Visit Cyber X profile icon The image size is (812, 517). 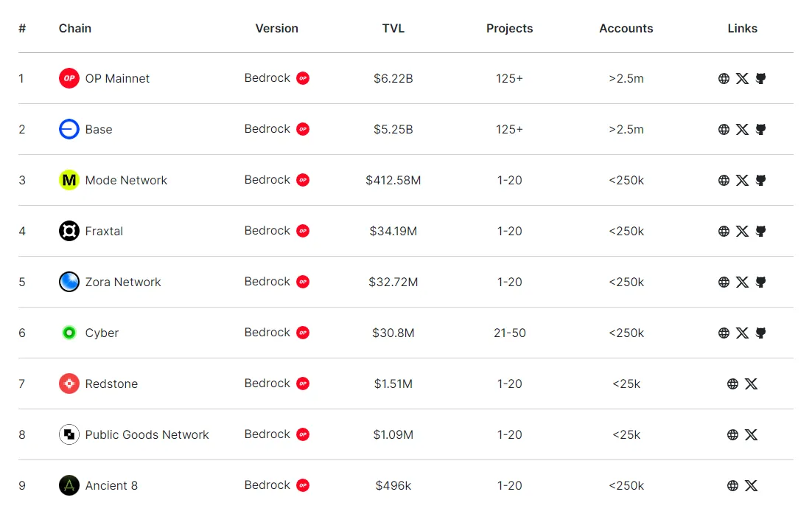742,333
